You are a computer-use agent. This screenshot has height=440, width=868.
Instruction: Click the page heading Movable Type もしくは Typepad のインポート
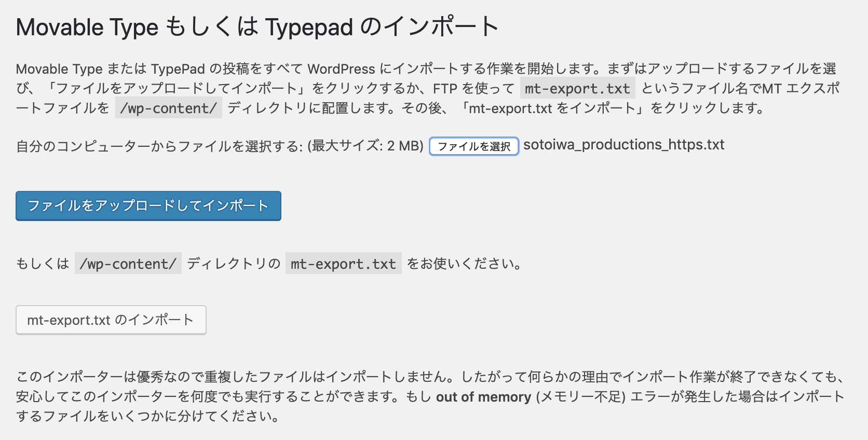tap(257, 27)
